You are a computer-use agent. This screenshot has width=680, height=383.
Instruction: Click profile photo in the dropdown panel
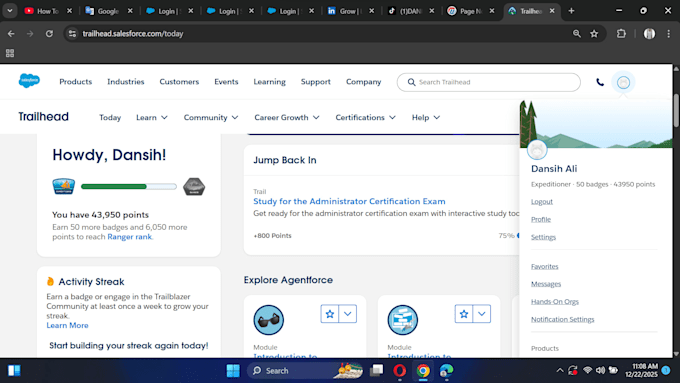(537, 150)
